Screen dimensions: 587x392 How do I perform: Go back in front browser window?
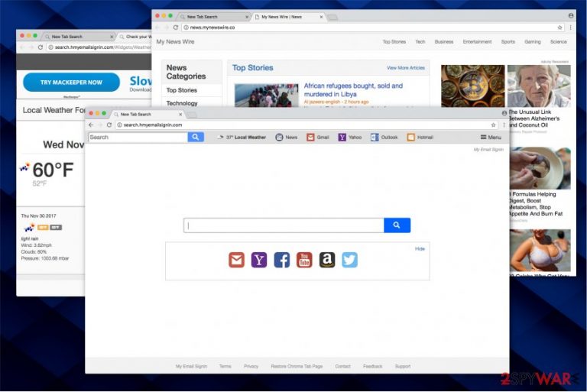[92, 125]
